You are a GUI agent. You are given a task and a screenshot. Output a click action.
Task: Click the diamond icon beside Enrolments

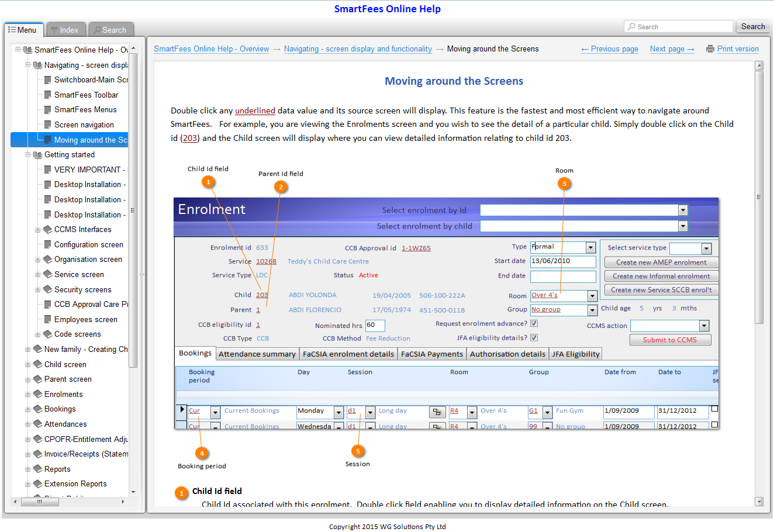tap(38, 394)
